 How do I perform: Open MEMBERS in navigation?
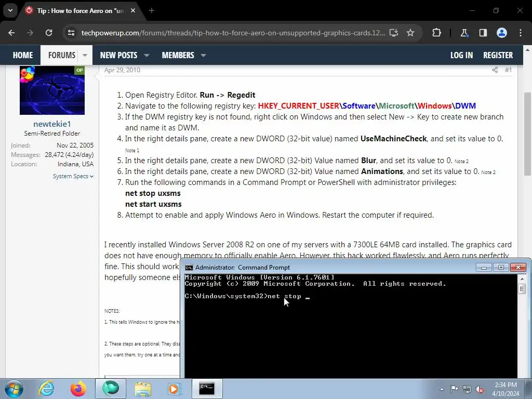click(x=178, y=55)
